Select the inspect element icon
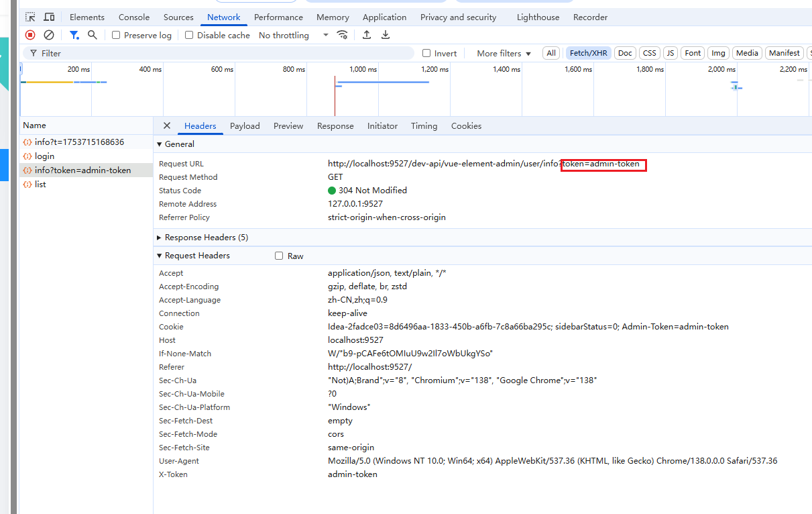 [x=29, y=16]
